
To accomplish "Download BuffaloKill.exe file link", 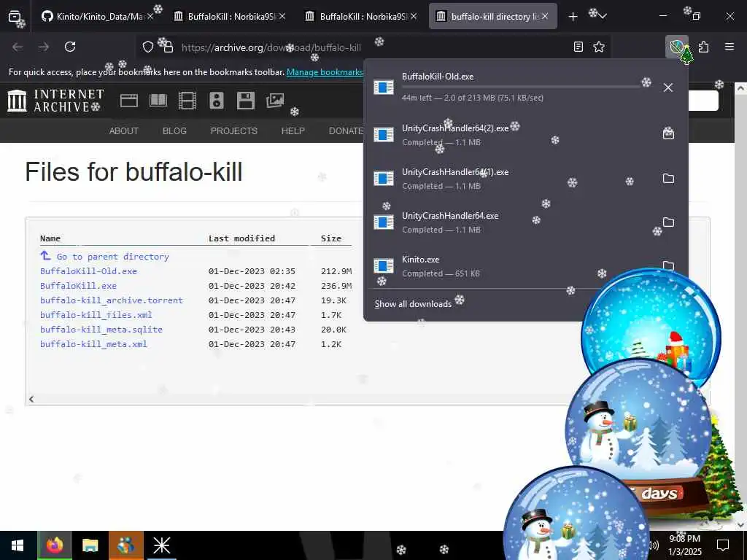I will pyautogui.click(x=78, y=286).
